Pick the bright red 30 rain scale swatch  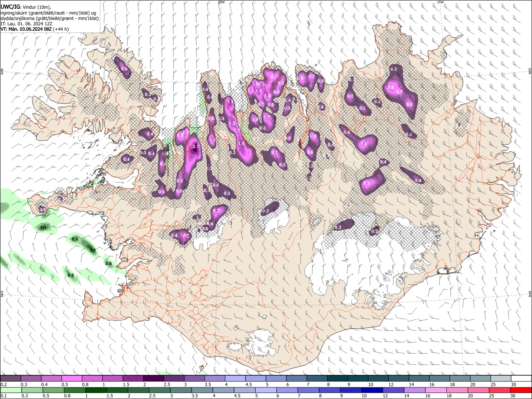tap(521, 390)
